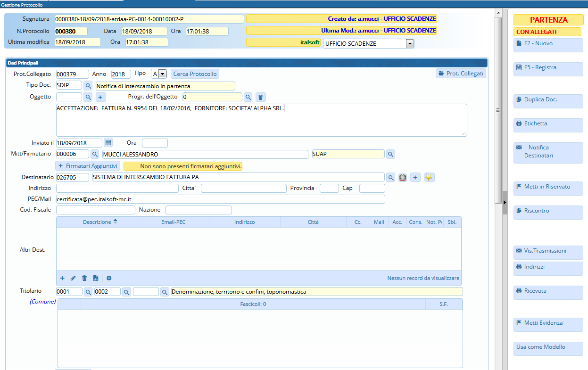The image size is (588, 370).
Task: Click the magnifier next to the SUAP field
Action: coord(390,154)
